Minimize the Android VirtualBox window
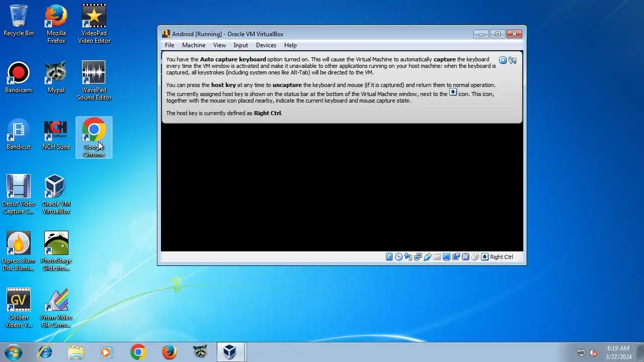The width and height of the screenshot is (644, 362). click(481, 34)
